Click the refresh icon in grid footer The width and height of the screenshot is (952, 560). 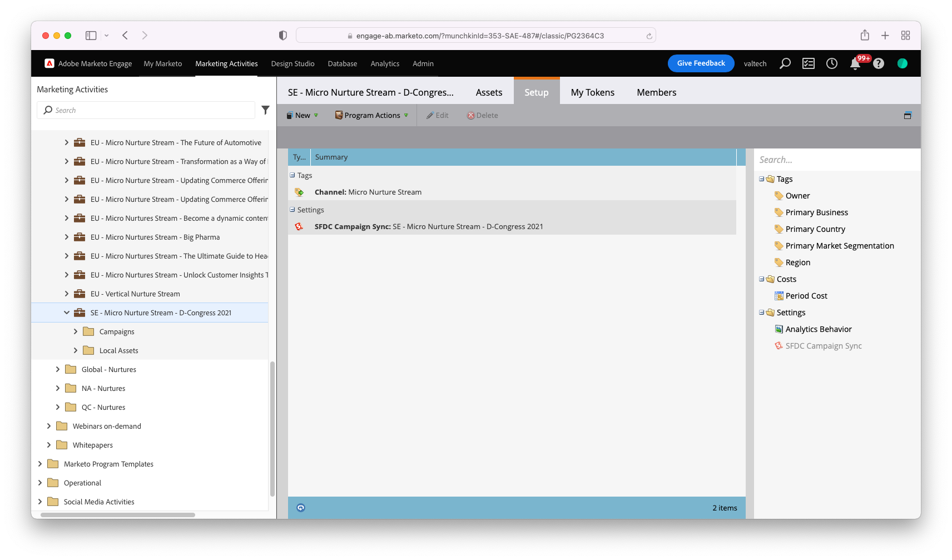(x=301, y=508)
